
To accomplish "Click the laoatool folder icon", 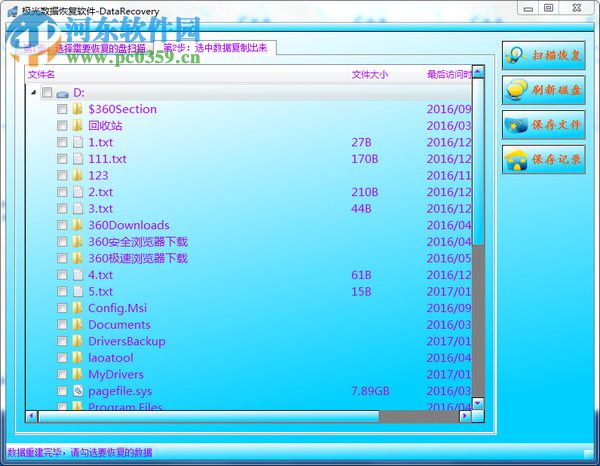I will [77, 357].
